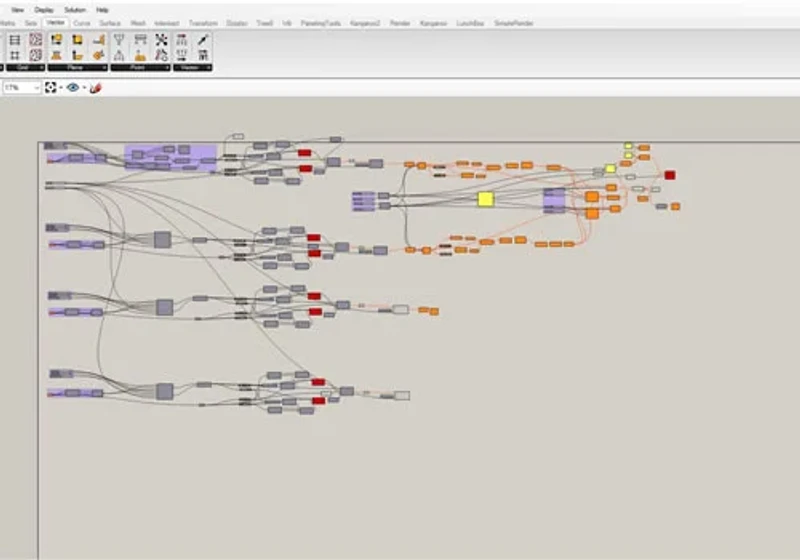
Task: Pick the last bottom-row icon in Plane panel
Action: pos(99,55)
